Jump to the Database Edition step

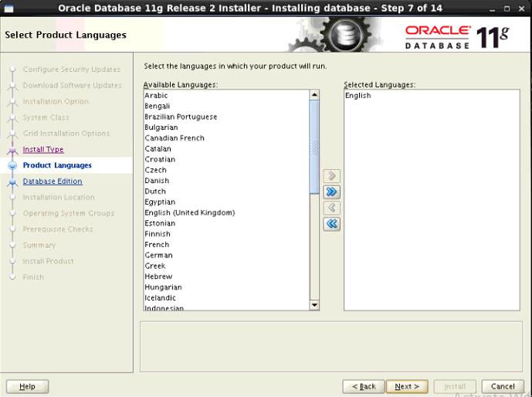coord(53,182)
